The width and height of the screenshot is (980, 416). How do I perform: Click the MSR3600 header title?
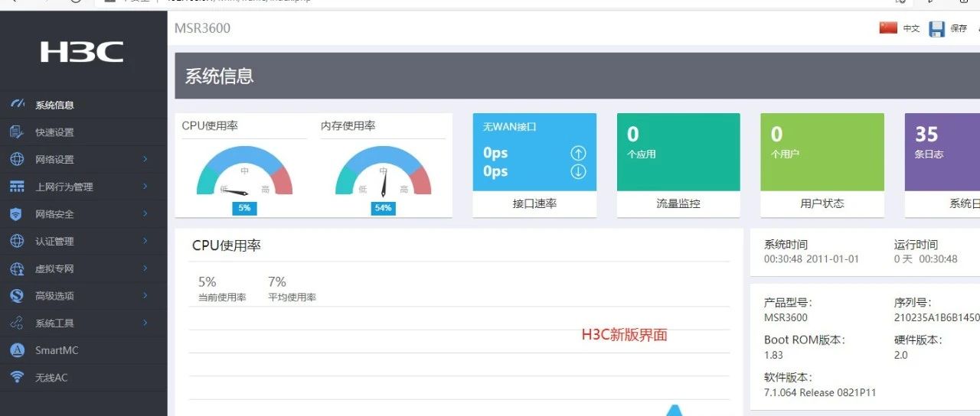(202, 28)
